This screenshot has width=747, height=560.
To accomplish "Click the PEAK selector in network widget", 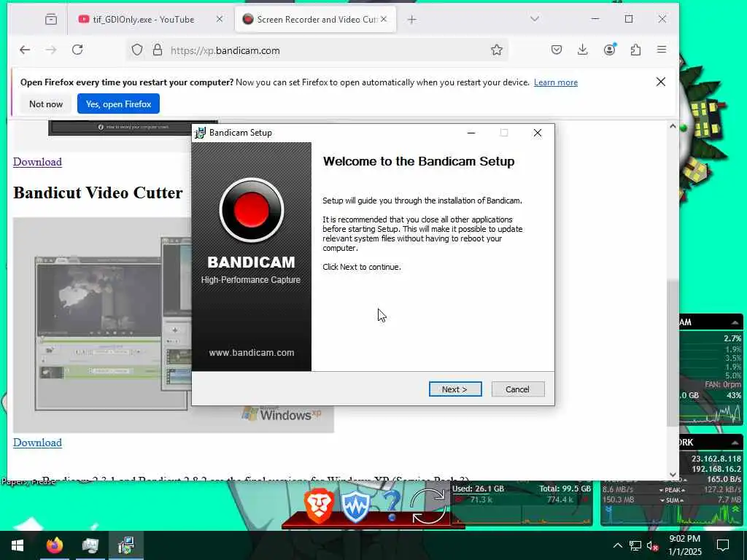I will coord(672,490).
